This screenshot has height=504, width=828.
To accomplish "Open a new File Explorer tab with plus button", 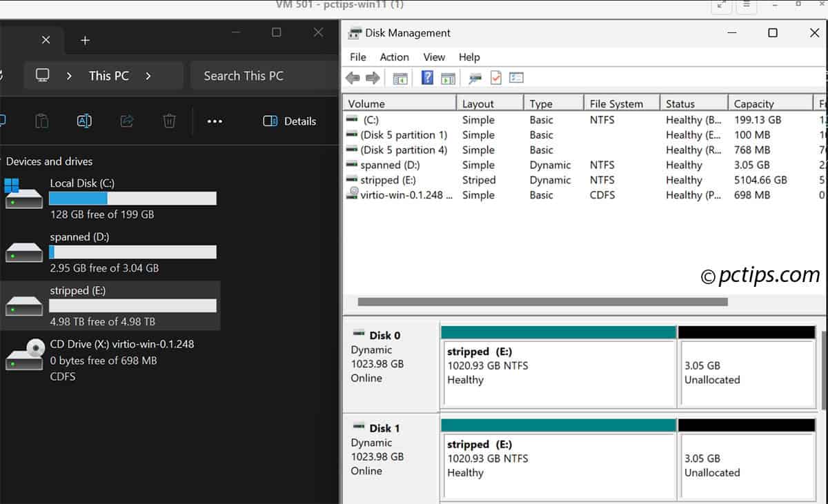I will [84, 40].
